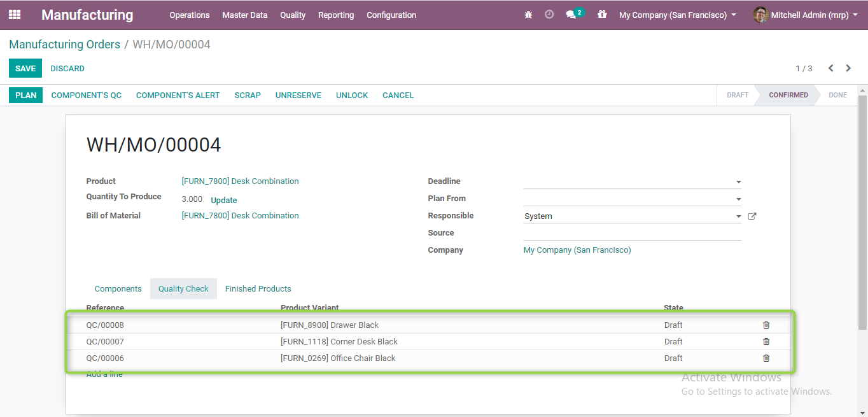
Task: Click the Source input field
Action: 632,233
